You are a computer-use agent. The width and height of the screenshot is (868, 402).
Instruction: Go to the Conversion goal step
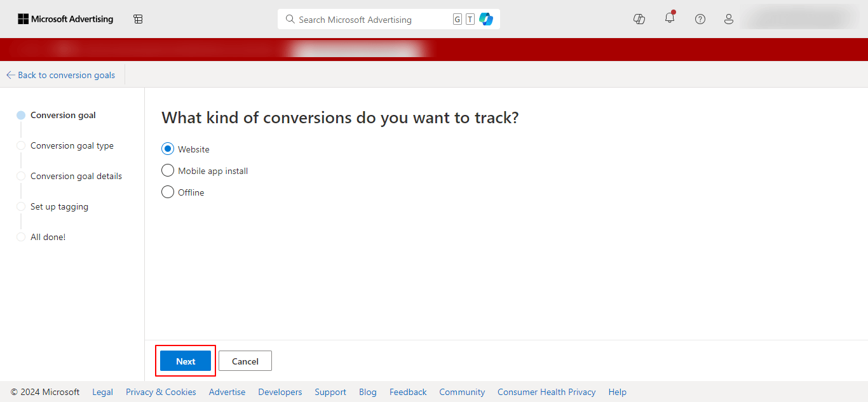[63, 115]
